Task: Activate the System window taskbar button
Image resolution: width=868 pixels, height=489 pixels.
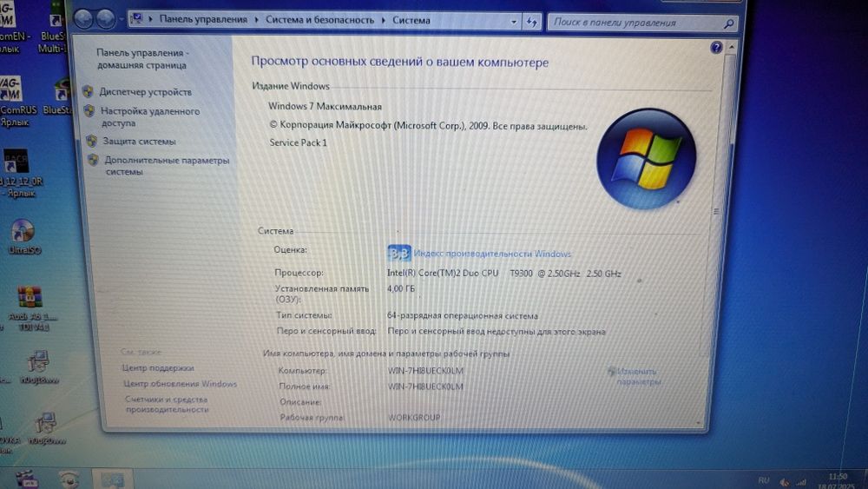Action: pyautogui.click(x=112, y=479)
